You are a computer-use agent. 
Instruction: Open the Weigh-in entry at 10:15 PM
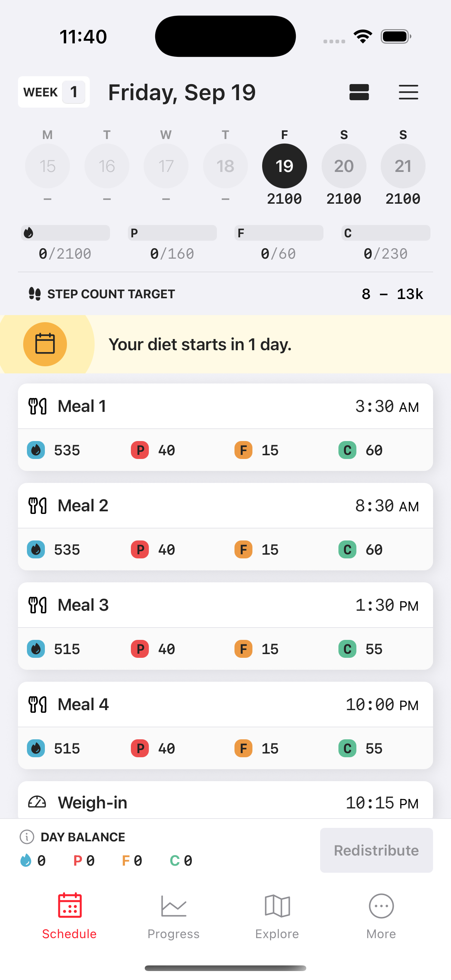point(225,802)
